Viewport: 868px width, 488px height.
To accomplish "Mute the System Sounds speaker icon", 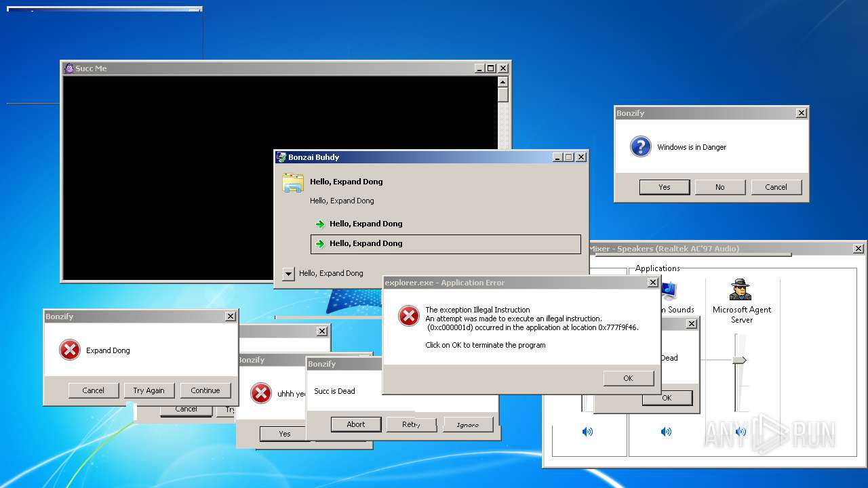I will pos(667,432).
